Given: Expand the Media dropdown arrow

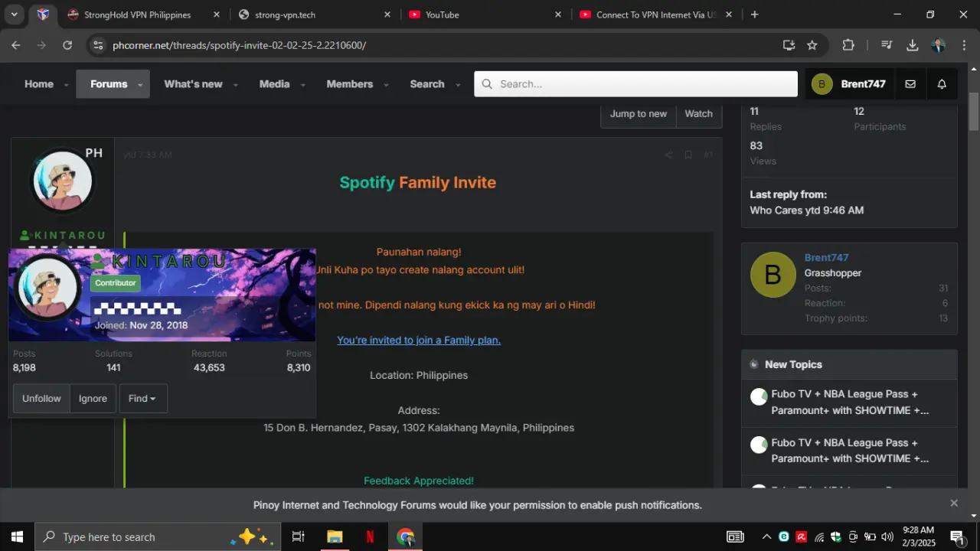Looking at the screenshot, I should click(x=303, y=85).
